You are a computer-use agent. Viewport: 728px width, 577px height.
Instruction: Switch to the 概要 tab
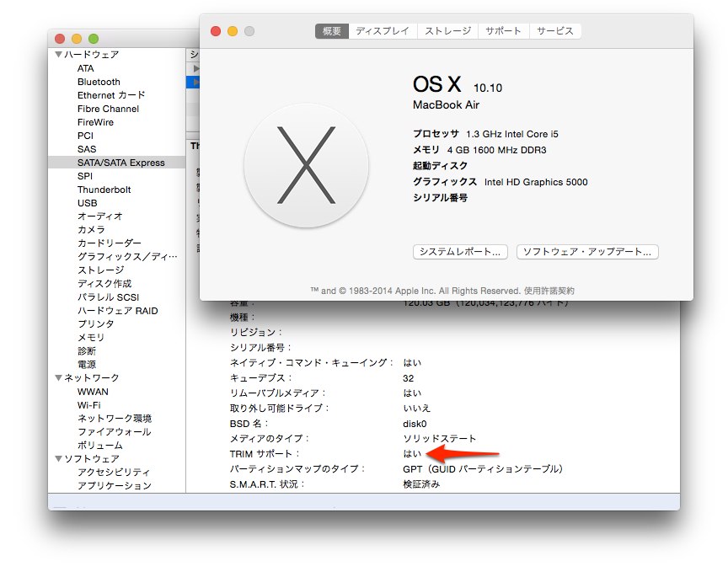pos(331,31)
